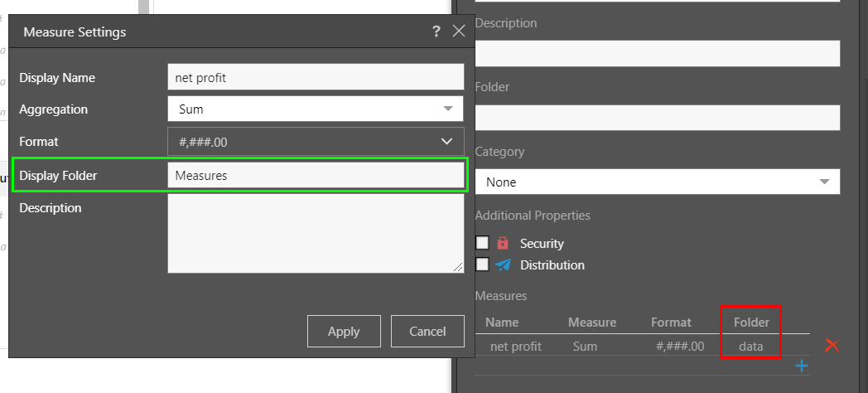Click the blue Distribution paper plane icon

pyautogui.click(x=503, y=265)
